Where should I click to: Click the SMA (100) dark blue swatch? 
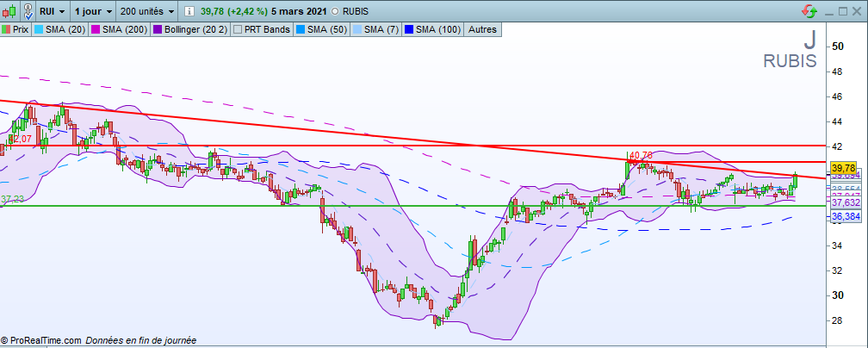(409, 29)
